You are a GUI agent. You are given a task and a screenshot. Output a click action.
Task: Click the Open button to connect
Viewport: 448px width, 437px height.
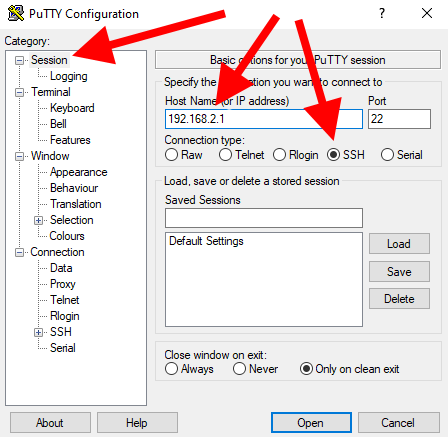311,423
